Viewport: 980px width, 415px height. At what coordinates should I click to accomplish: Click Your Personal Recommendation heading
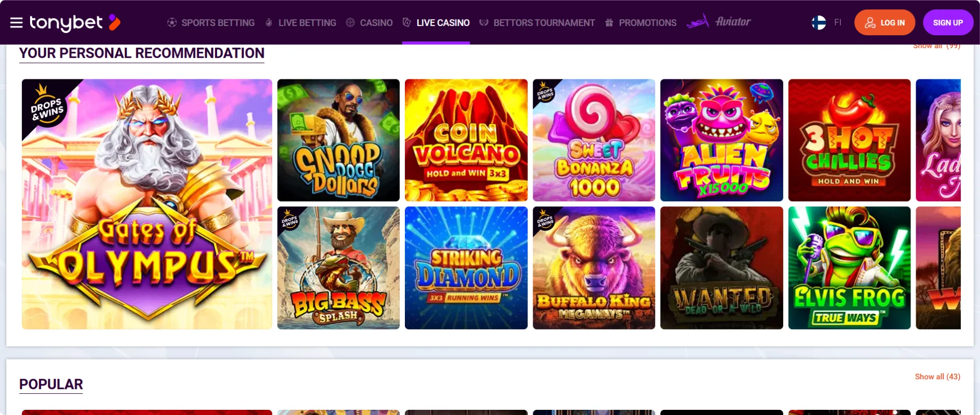142,53
